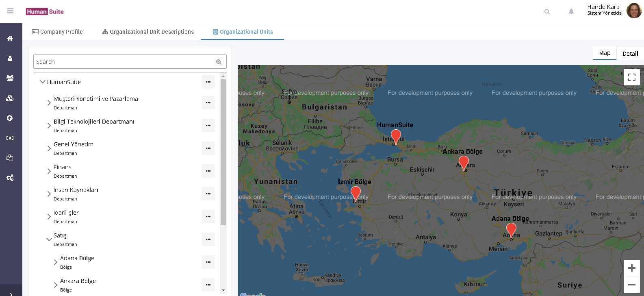This screenshot has width=644, height=296.
Task: Click the notification bell icon
Action: [x=571, y=11]
